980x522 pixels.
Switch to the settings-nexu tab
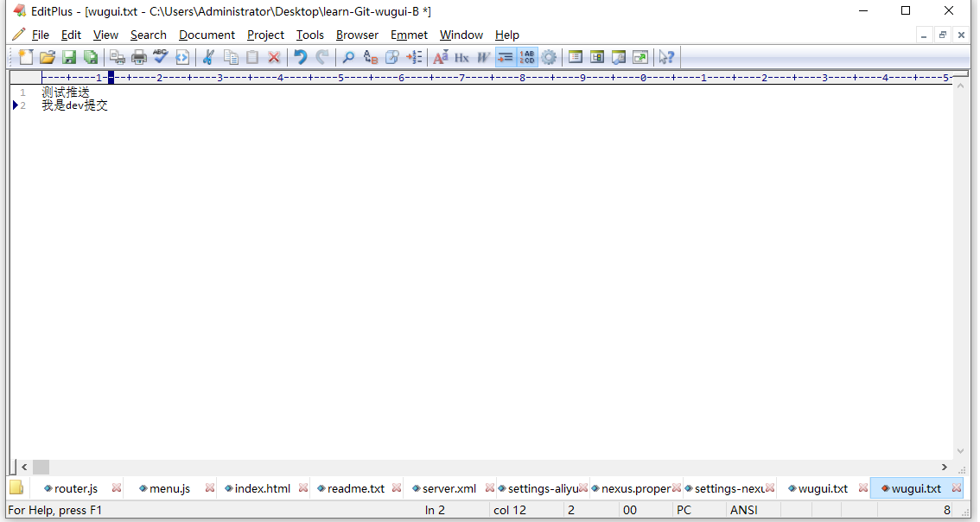(x=729, y=488)
